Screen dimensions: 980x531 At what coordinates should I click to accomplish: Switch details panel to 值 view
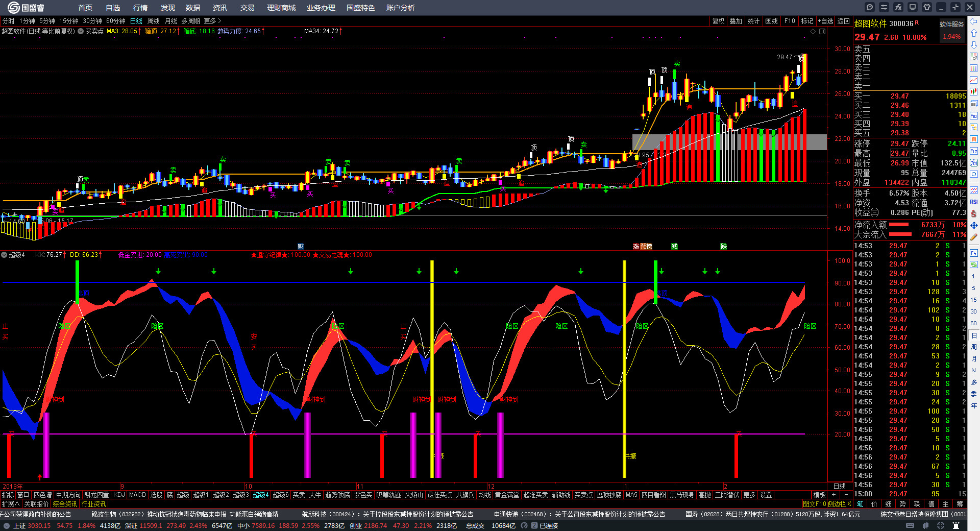point(931,504)
